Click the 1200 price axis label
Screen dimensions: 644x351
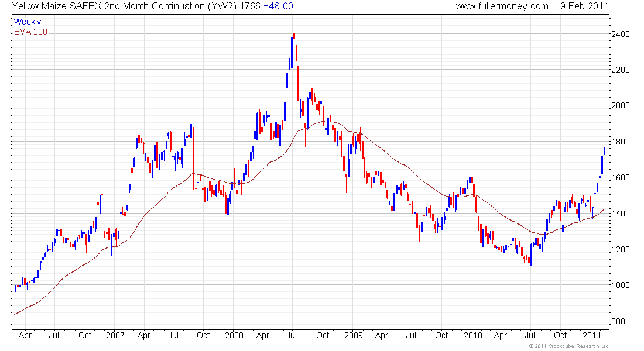click(x=620, y=249)
